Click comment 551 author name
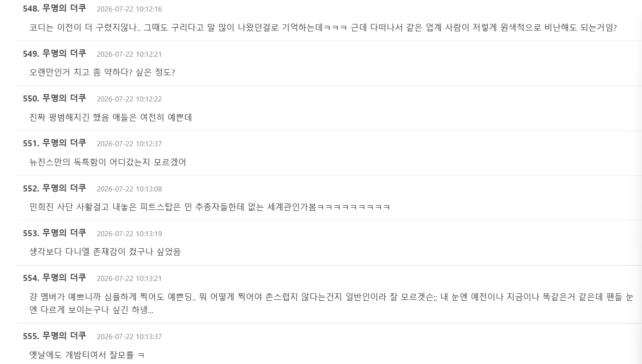642x364 pixels. (64, 143)
